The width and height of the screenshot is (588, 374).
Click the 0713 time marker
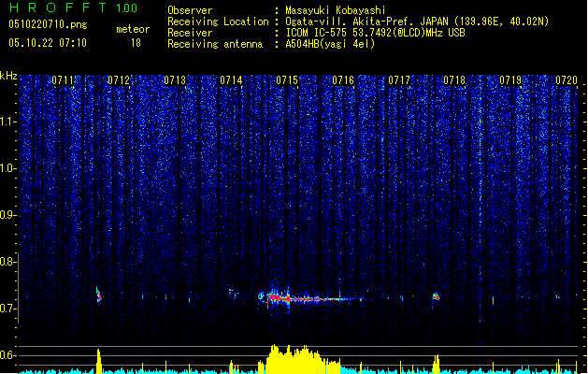click(x=175, y=80)
